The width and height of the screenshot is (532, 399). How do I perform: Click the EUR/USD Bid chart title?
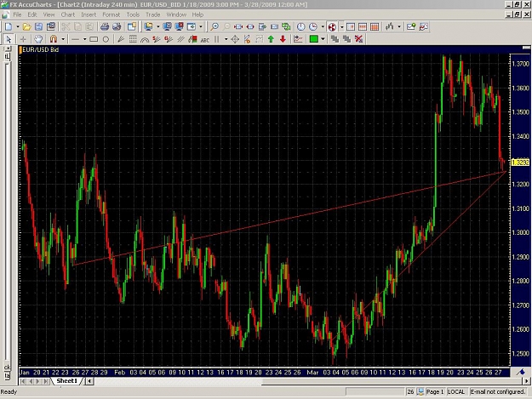40,50
